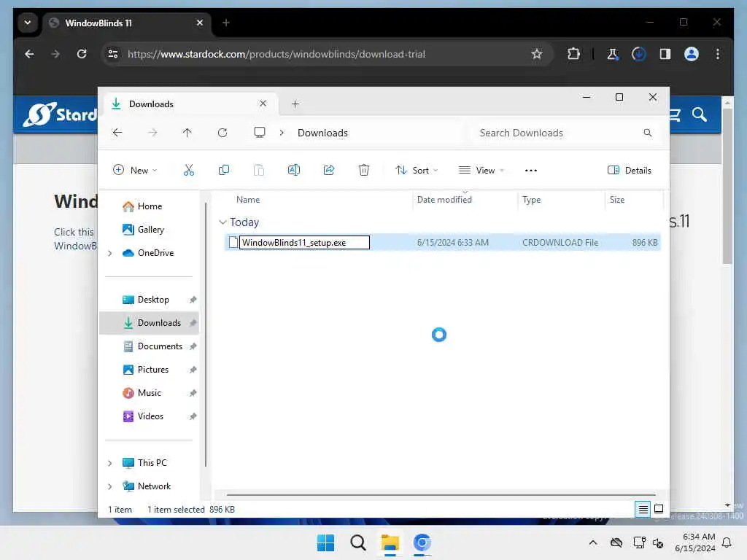Open Chrome tab search dropdown
Screen dimensions: 747x560
click(x=28, y=23)
